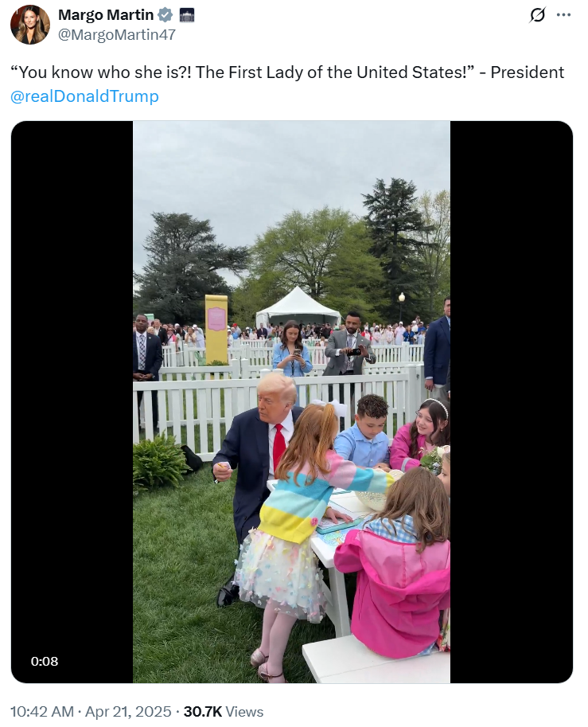Click the 0:08 video duration label
This screenshot has height=727, width=588.
45,661
